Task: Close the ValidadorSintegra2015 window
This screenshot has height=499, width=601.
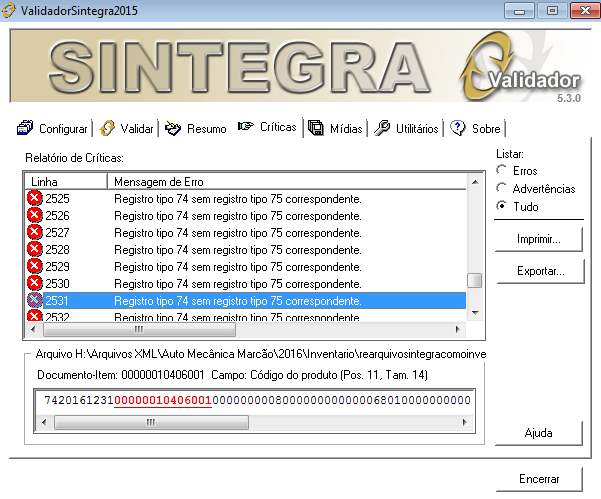Action: tap(585, 11)
